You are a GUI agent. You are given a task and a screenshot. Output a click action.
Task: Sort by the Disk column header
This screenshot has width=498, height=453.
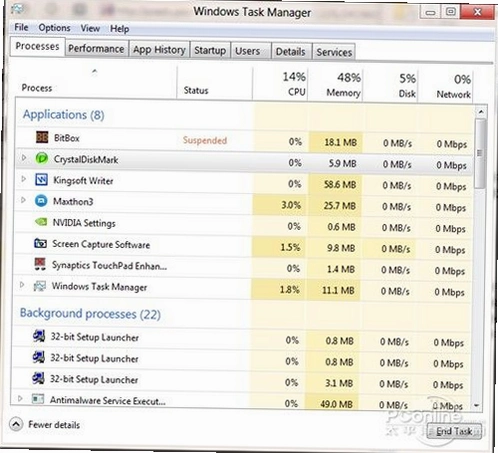pos(390,85)
